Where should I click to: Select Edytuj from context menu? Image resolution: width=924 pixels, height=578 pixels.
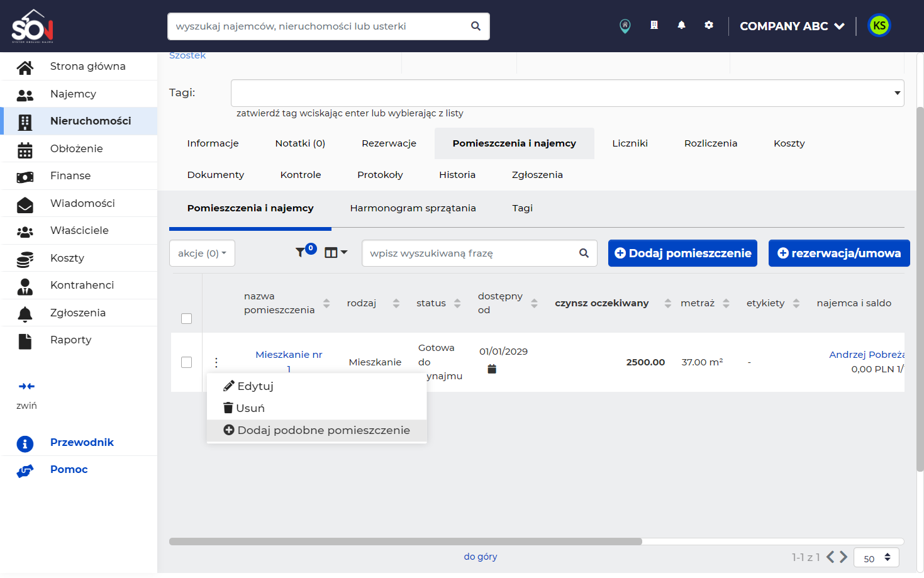316,386
